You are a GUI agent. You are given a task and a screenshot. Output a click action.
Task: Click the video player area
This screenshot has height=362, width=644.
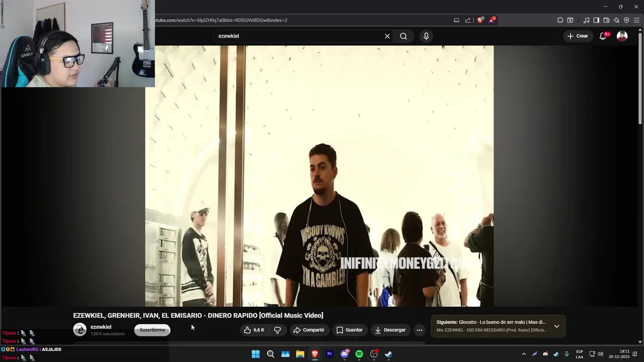coord(319,176)
